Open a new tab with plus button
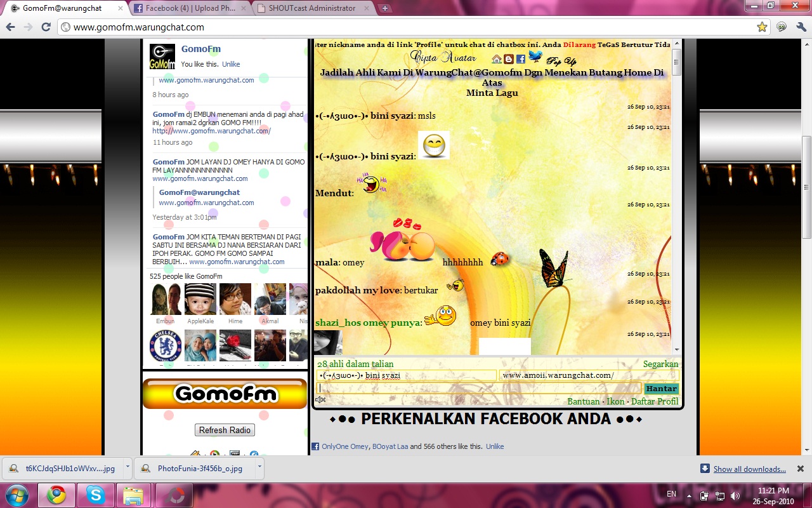The height and width of the screenshot is (508, 812). (385, 8)
